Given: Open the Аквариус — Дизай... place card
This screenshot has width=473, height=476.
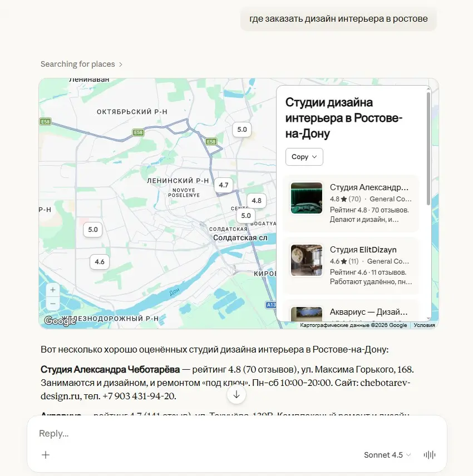Looking at the screenshot, I should 351,311.
